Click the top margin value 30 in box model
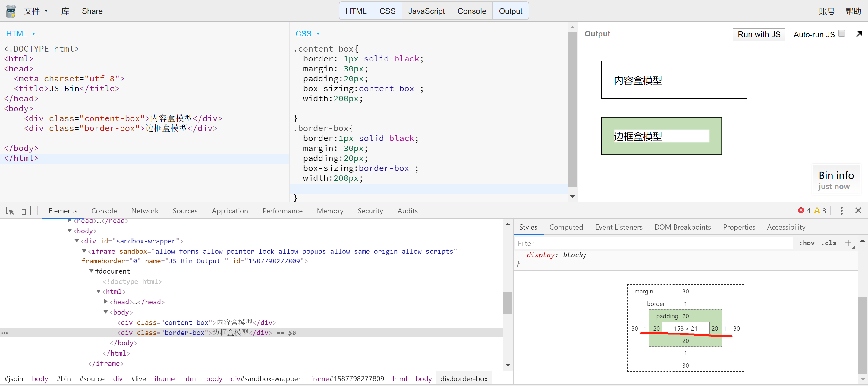Viewport: 868px width, 386px height. (x=685, y=291)
